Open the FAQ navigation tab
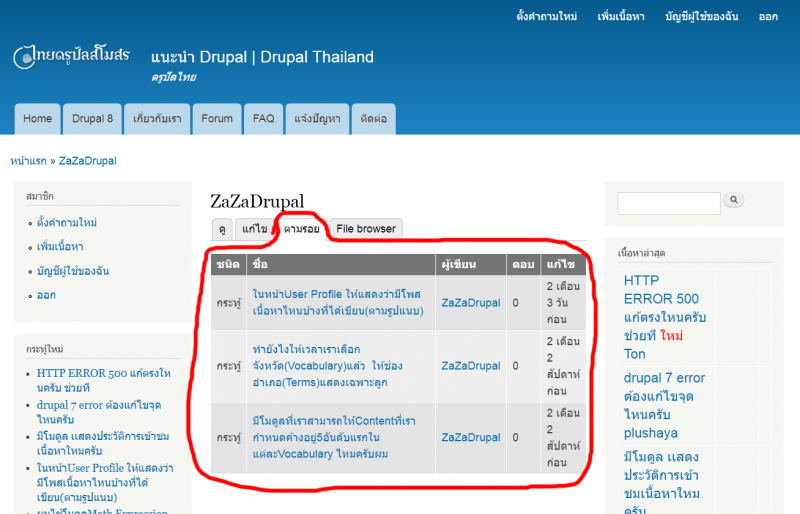This screenshot has height=514, width=800. 263,119
